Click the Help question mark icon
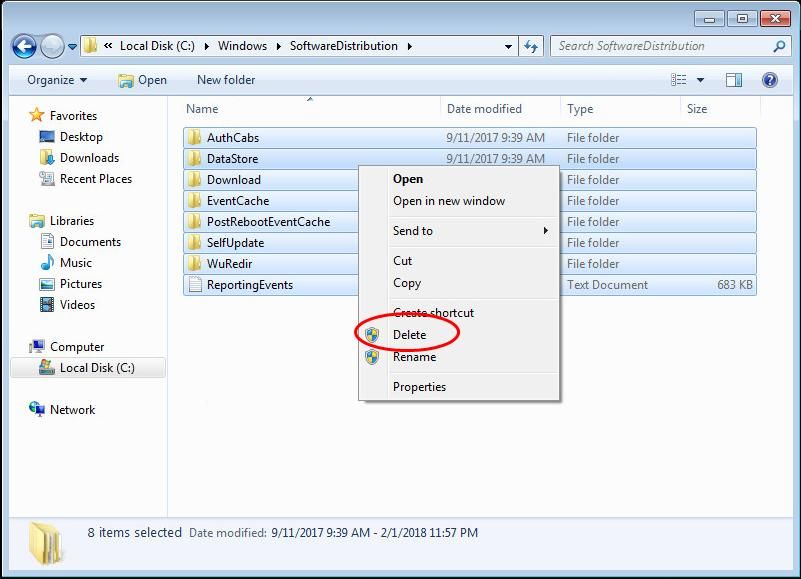 click(x=769, y=80)
